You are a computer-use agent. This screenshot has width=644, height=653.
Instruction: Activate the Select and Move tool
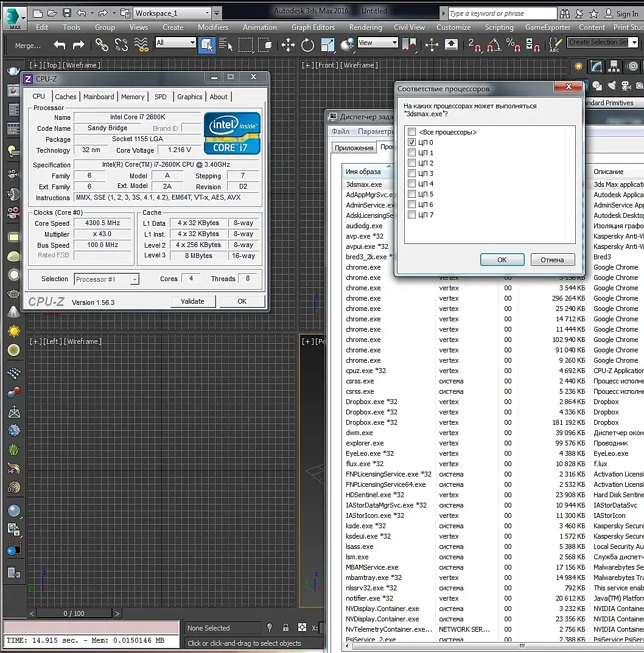pos(288,44)
